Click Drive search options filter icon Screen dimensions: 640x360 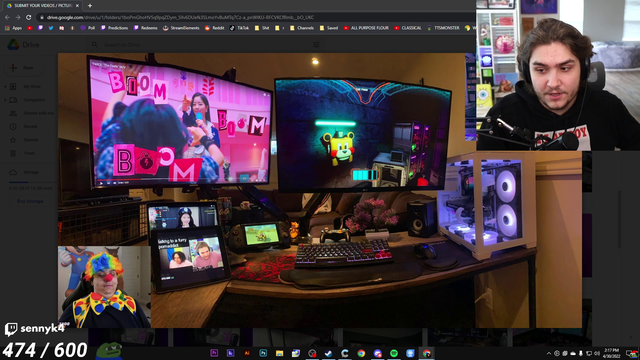coord(316,44)
